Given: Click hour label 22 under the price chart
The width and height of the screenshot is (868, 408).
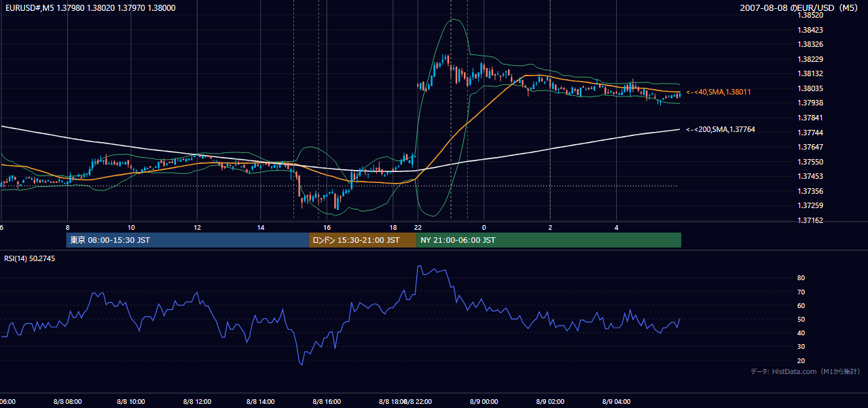Looking at the screenshot, I should click(418, 227).
